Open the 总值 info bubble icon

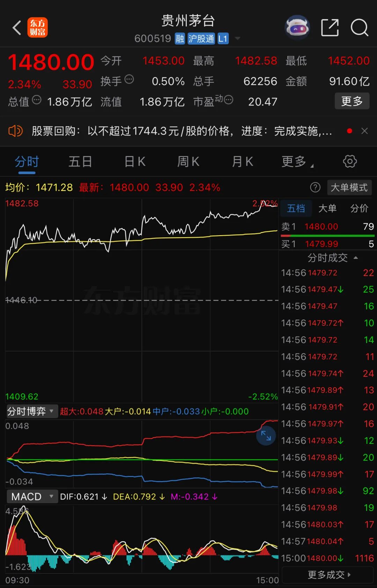click(37, 100)
